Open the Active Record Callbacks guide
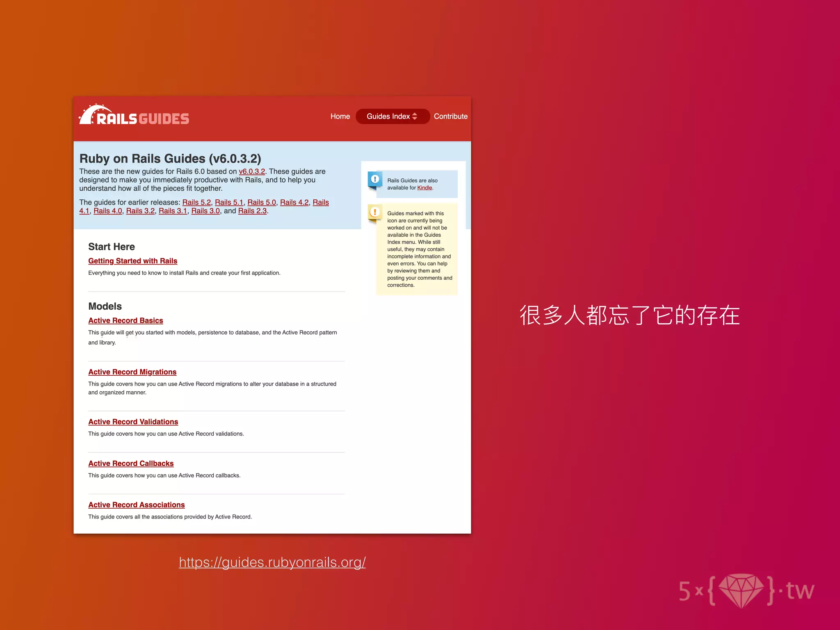 click(131, 463)
